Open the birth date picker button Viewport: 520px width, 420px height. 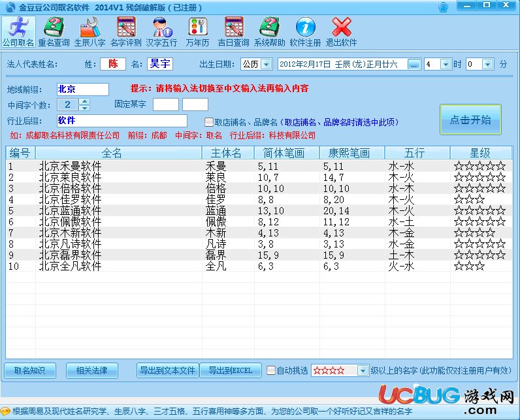pyautogui.click(x=414, y=64)
